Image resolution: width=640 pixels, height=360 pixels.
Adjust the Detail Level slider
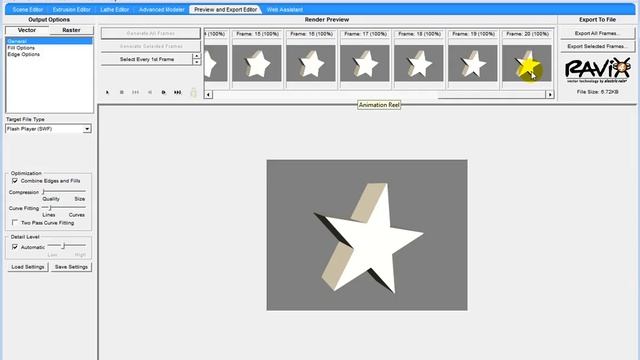pyautogui.click(x=67, y=245)
